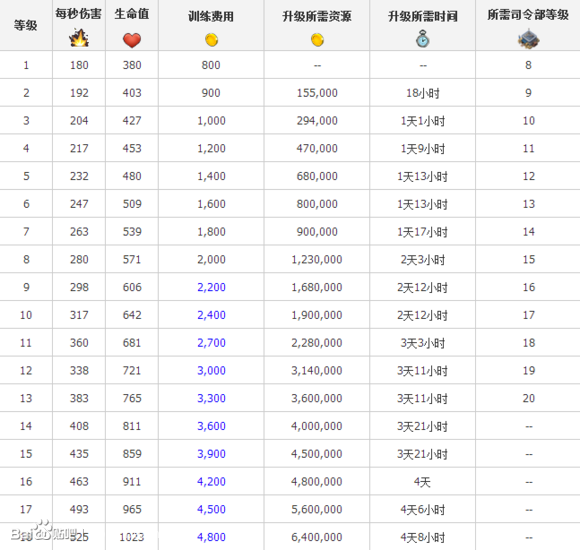Click headquarters level 20 cell
Image resolution: width=580 pixels, height=550 pixels.
529,398
